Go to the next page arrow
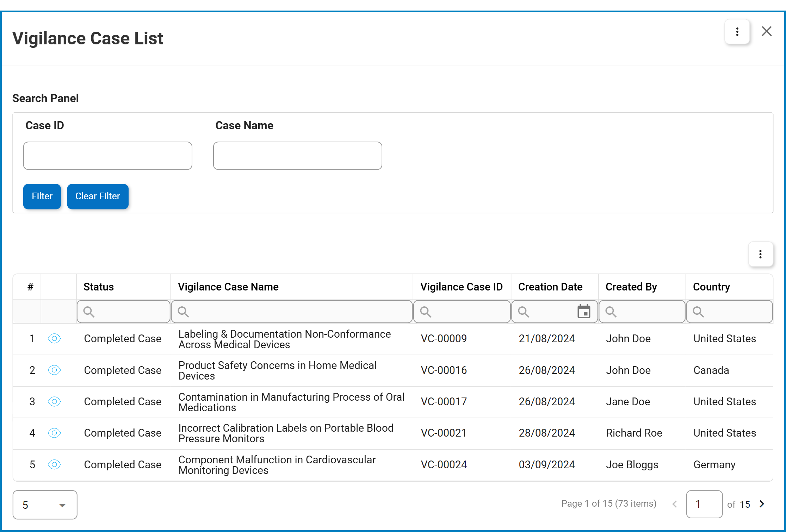This screenshot has height=532, width=786. pyautogui.click(x=762, y=504)
